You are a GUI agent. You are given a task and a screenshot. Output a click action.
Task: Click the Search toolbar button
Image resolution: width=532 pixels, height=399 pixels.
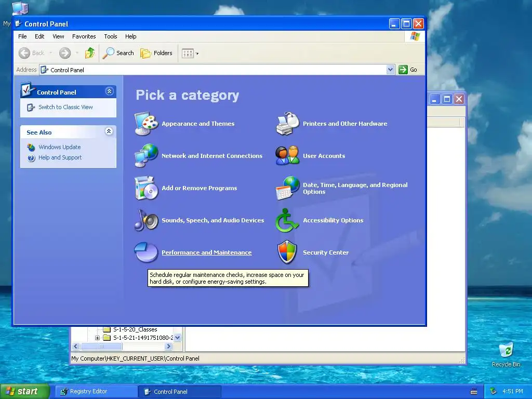tap(118, 53)
